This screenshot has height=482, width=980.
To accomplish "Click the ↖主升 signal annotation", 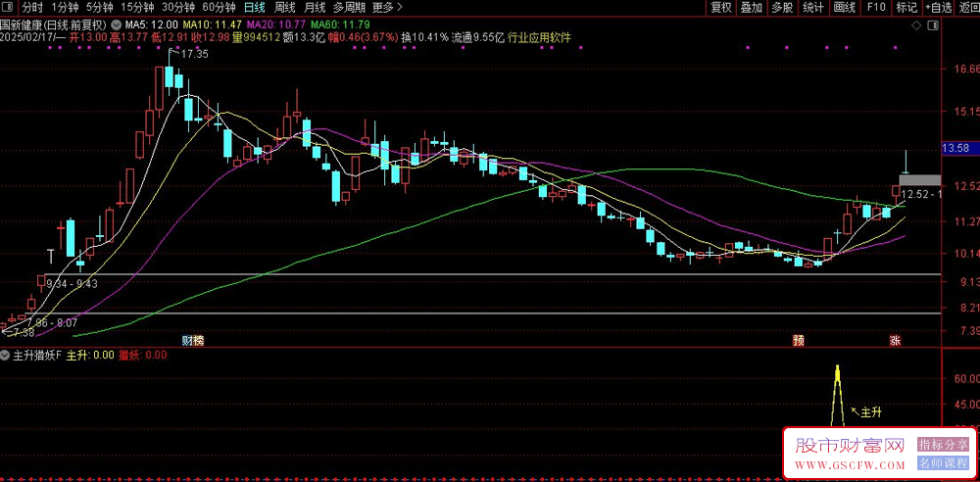I will (x=866, y=412).
